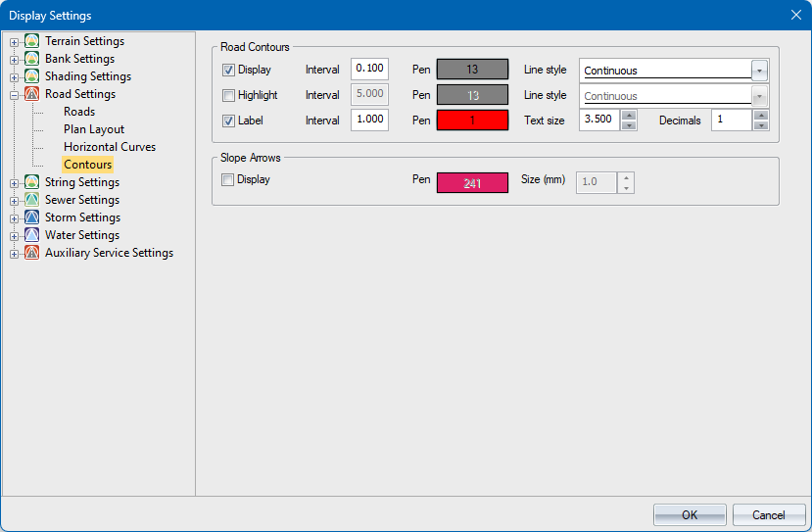Click the Storm Settings icon
Screen dimensions: 812x532
point(31,218)
